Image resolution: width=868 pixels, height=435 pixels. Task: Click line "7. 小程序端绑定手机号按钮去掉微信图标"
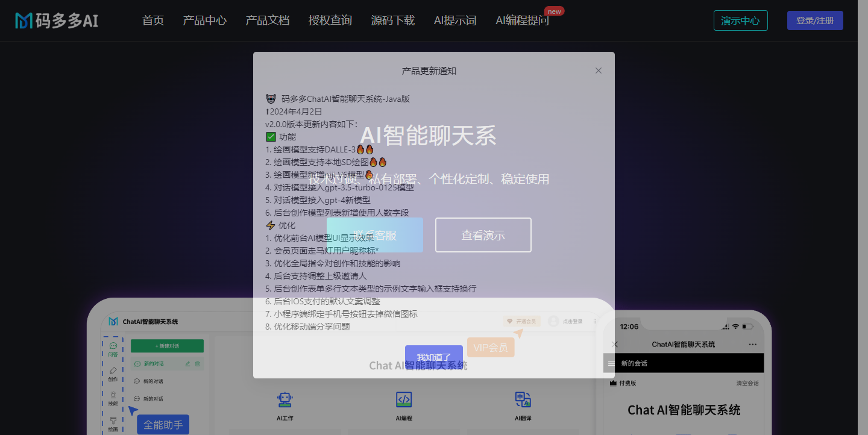(x=341, y=314)
